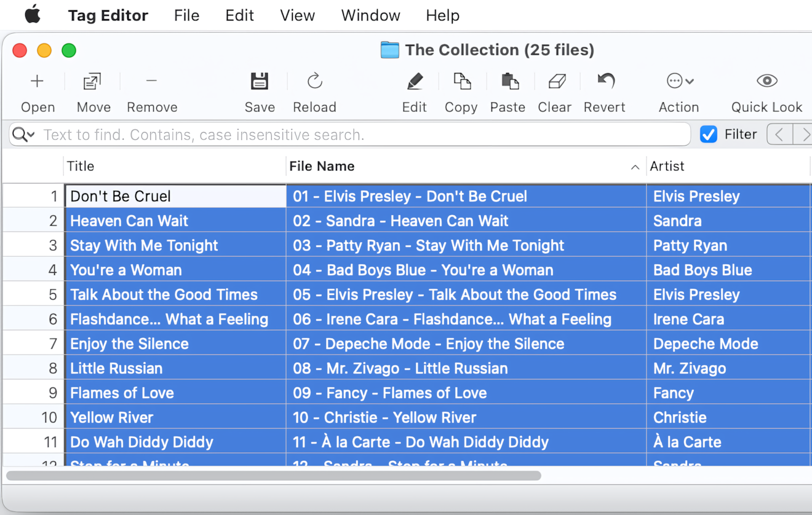Click the artist cell "Patty Ryan"

[728, 245]
